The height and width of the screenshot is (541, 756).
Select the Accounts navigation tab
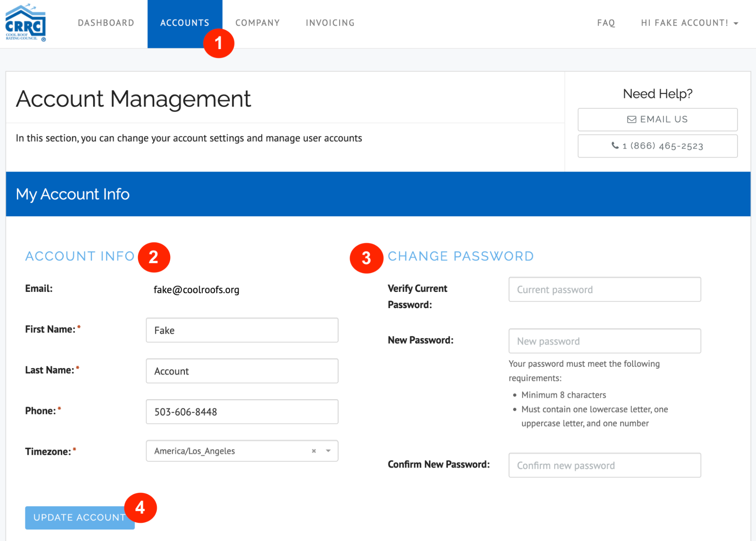[x=185, y=23]
